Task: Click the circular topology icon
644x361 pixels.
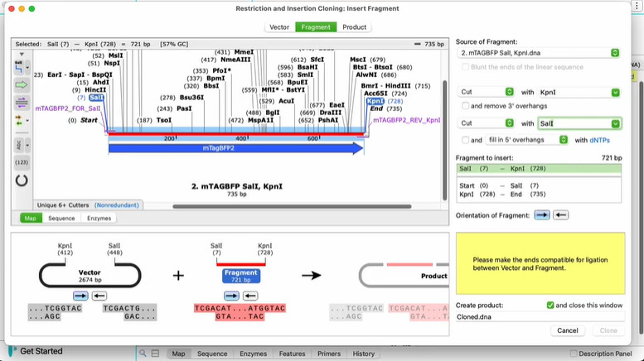Action: [x=22, y=180]
